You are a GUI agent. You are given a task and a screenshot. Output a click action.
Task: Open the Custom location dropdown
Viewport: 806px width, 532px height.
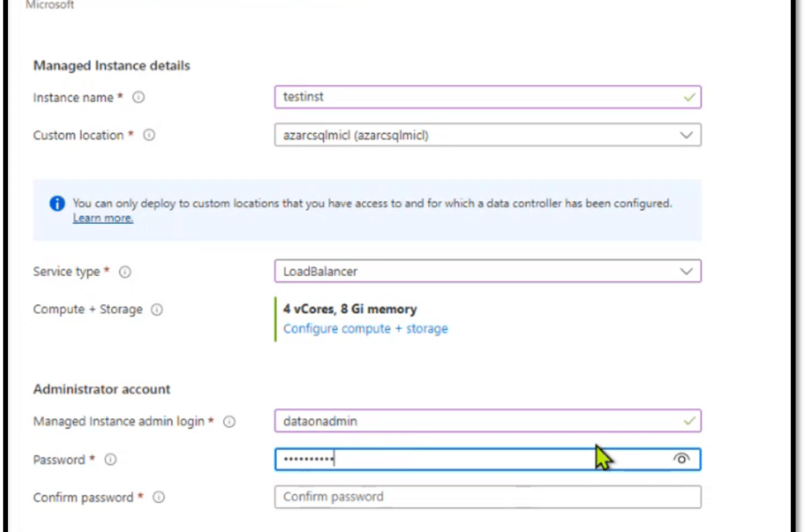pyautogui.click(x=488, y=135)
